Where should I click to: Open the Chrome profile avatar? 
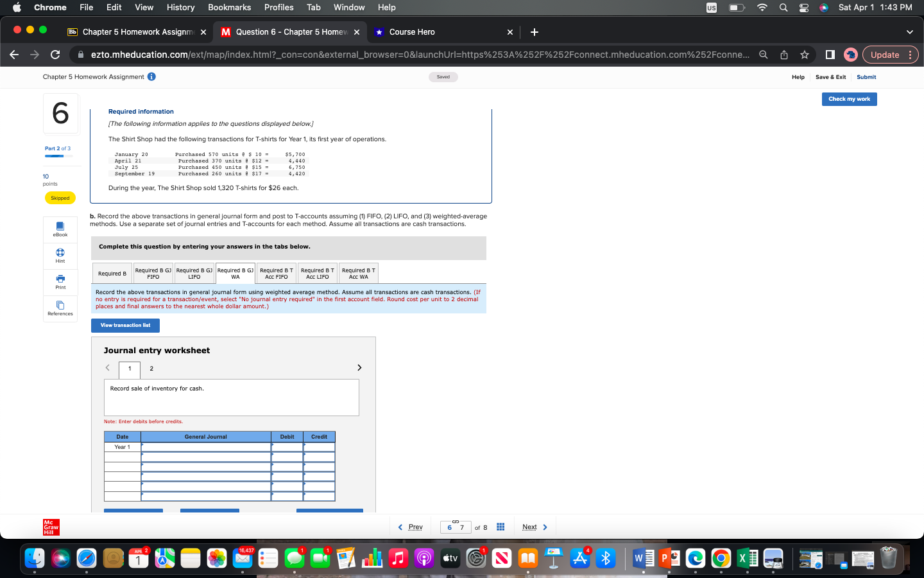pos(851,55)
